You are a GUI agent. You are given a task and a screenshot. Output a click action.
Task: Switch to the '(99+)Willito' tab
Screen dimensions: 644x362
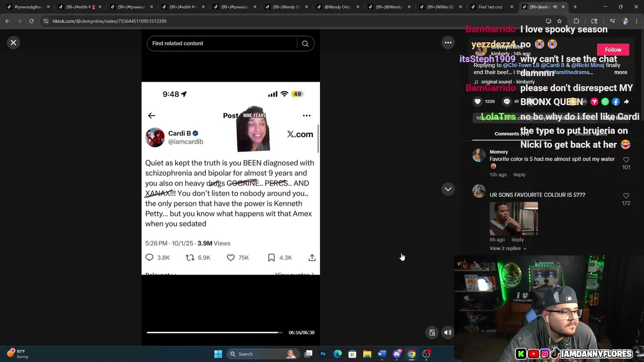pos(441,7)
